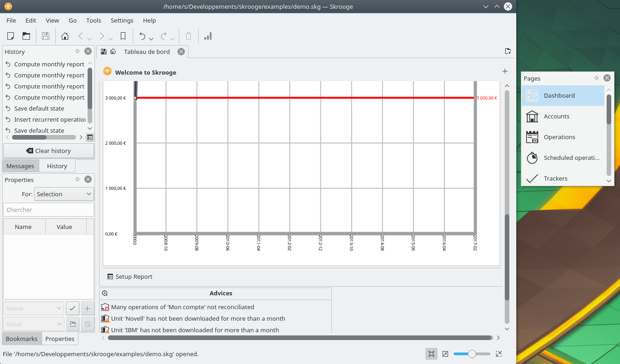Click the Save floppy disk toolbar icon
The height and width of the screenshot is (364, 620).
point(45,36)
